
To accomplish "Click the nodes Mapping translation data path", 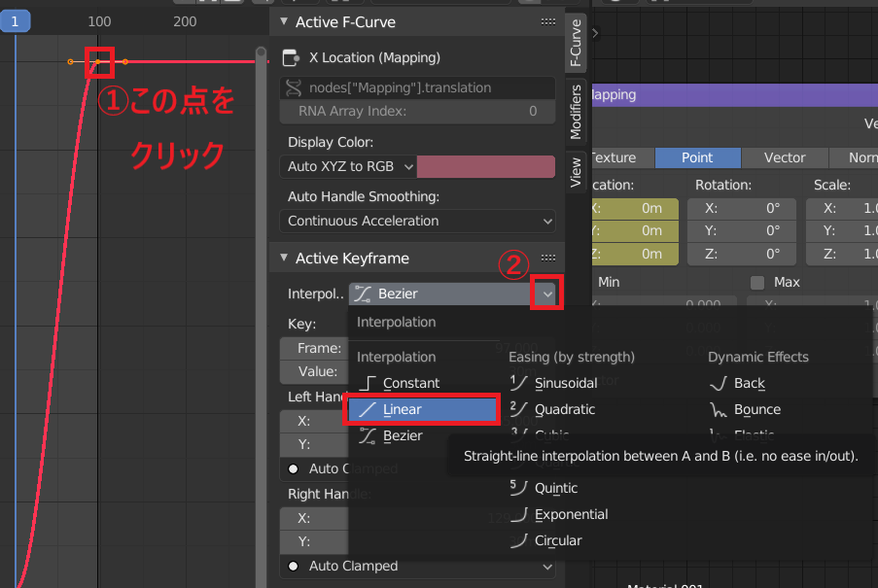I will (417, 87).
